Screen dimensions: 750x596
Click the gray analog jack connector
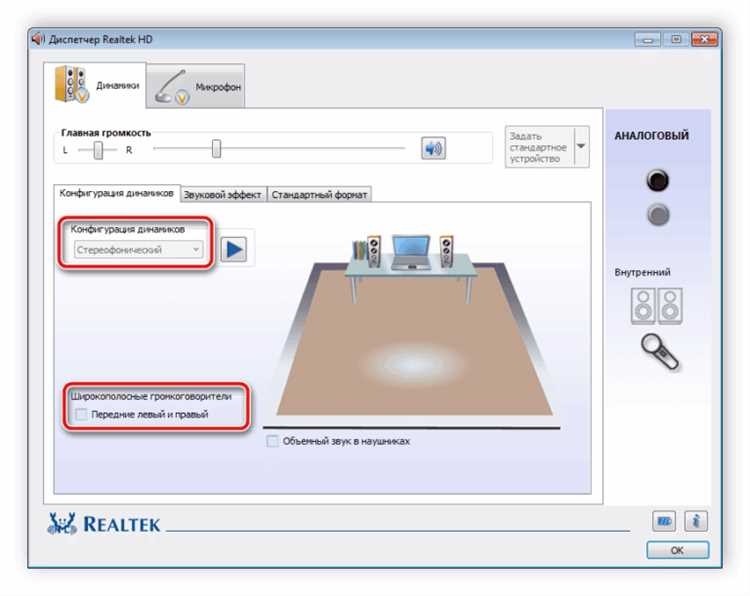point(658,215)
